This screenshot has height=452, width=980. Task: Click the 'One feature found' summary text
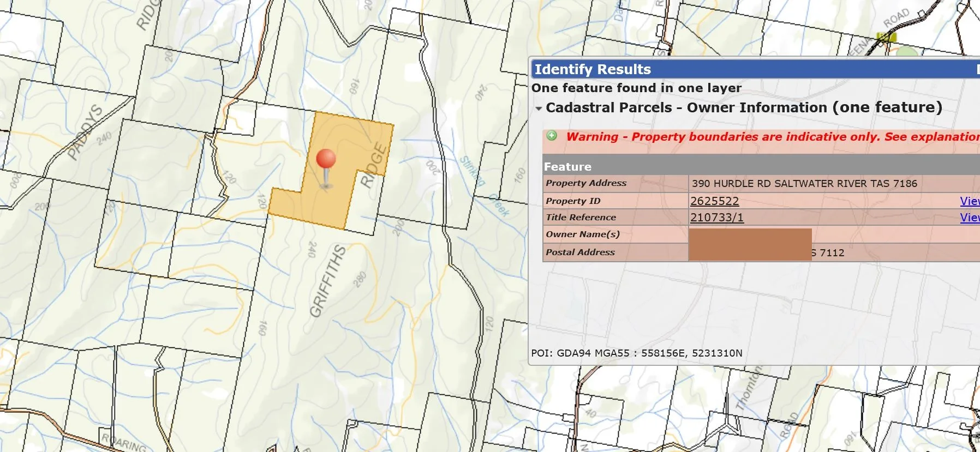coord(636,88)
